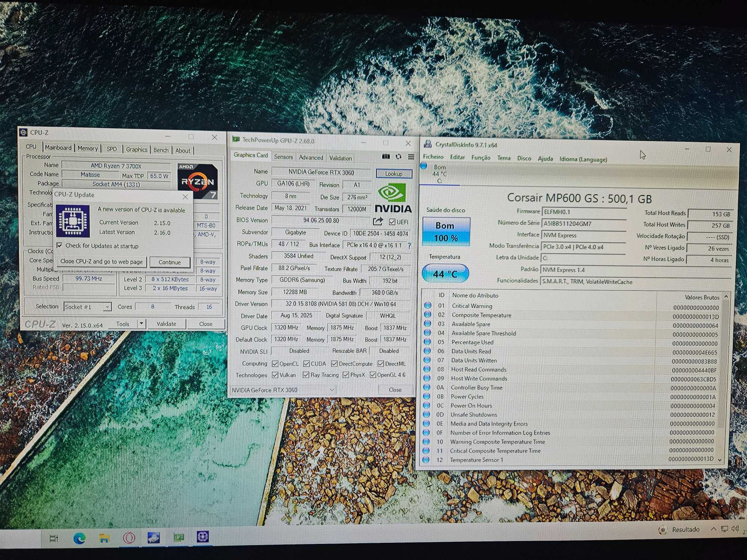Open Opera browser from taskbar
747x560 pixels.
[129, 538]
